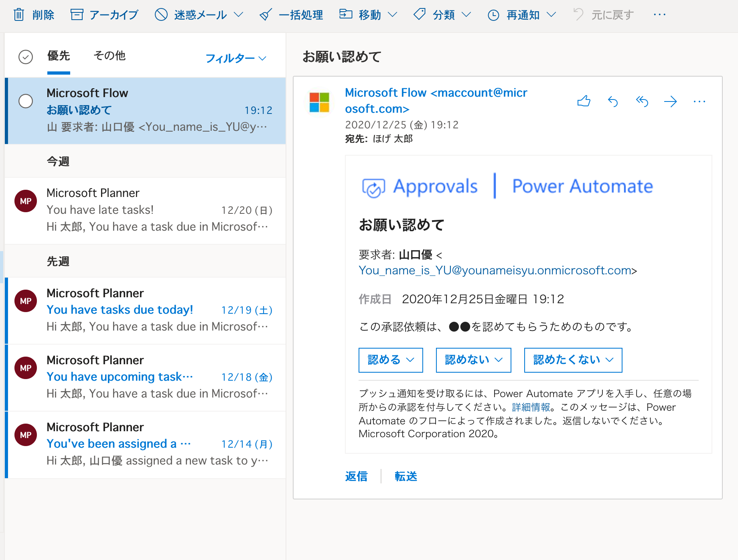Click the 宛先: ほげ 太郎 recipient
Screen dimensions: 738x560
click(x=379, y=139)
